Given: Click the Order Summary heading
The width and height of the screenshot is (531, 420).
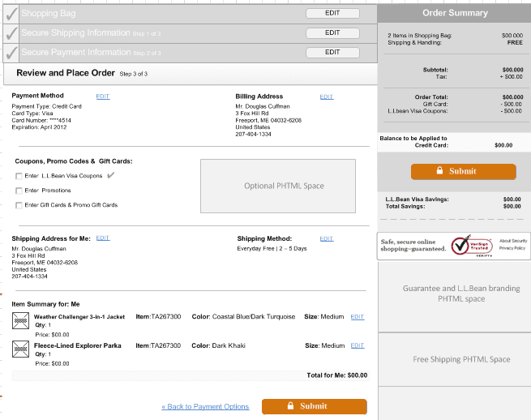Looking at the screenshot, I should (455, 13).
